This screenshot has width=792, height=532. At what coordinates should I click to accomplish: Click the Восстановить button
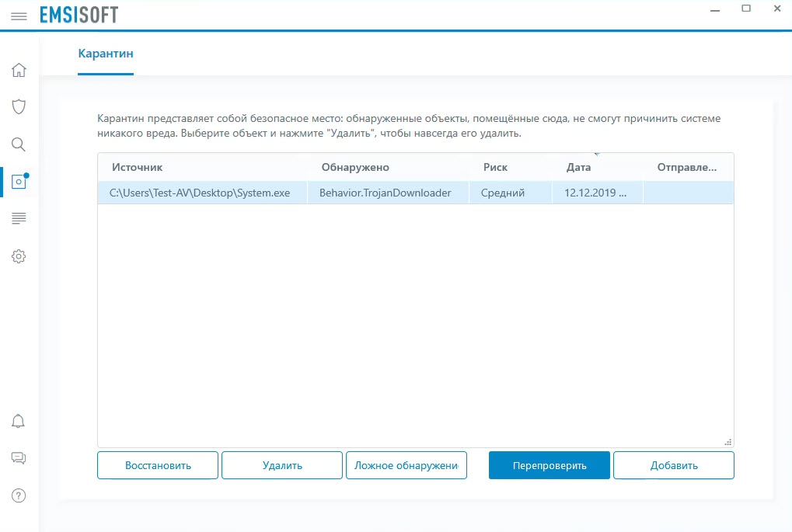point(158,465)
